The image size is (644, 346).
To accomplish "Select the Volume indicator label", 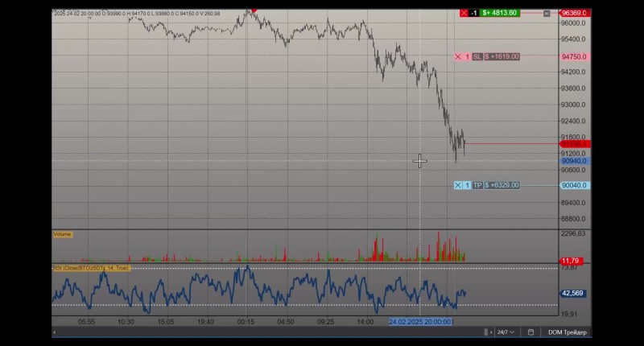I will [x=63, y=234].
